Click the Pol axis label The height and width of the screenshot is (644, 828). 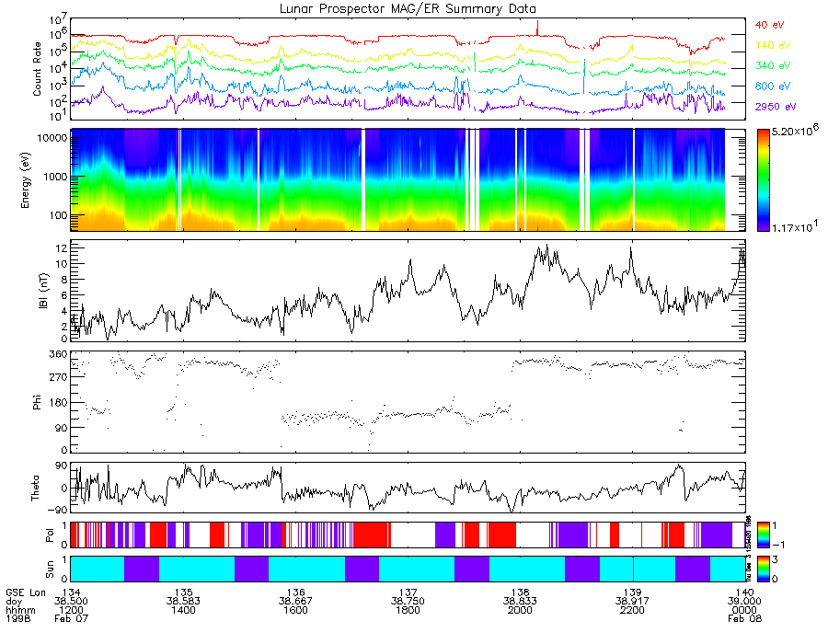click(x=49, y=535)
